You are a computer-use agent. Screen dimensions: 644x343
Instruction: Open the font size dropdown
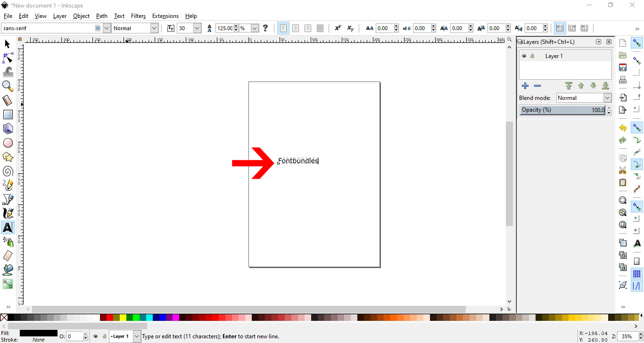click(x=197, y=28)
